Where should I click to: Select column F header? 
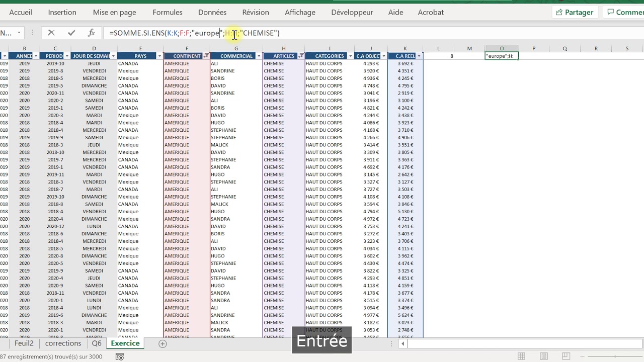point(187,48)
